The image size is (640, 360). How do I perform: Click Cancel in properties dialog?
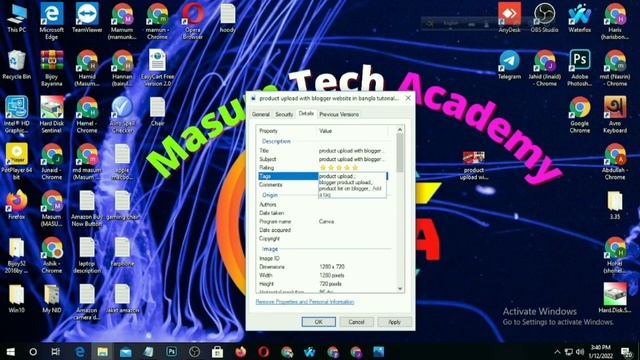coord(356,322)
